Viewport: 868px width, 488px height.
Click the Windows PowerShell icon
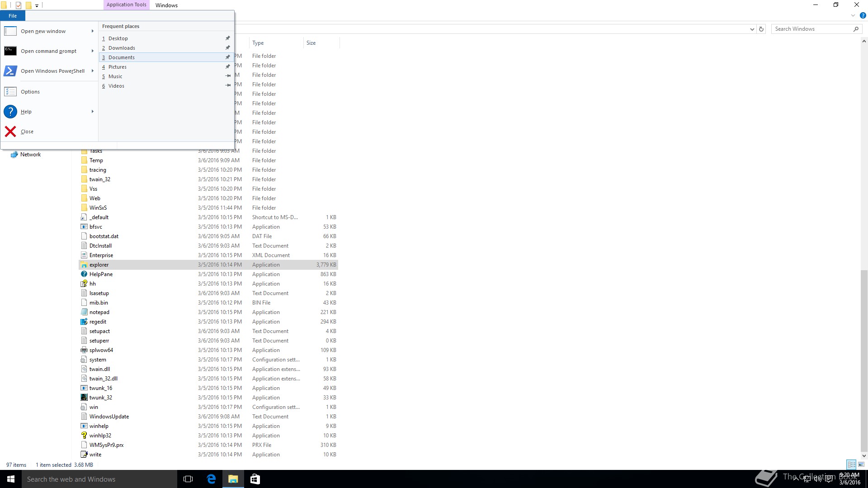(x=10, y=71)
